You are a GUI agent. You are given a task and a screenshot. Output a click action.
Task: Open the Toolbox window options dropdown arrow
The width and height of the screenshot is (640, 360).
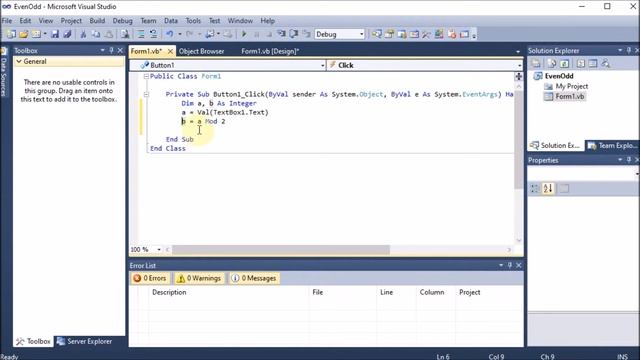click(102, 50)
